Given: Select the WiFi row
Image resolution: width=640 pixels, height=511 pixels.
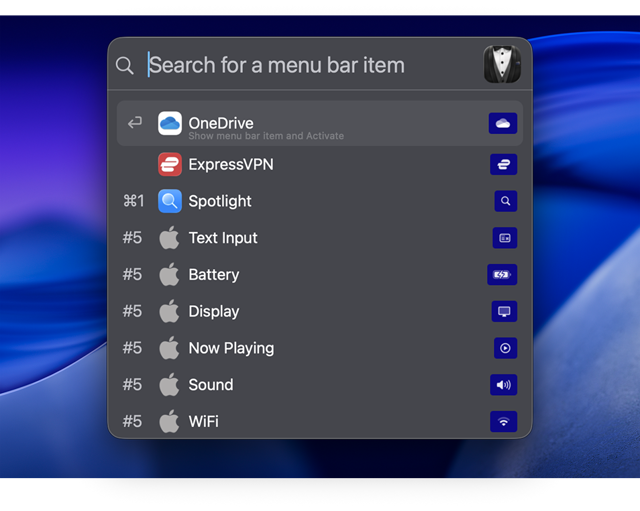Looking at the screenshot, I should click(x=320, y=421).
